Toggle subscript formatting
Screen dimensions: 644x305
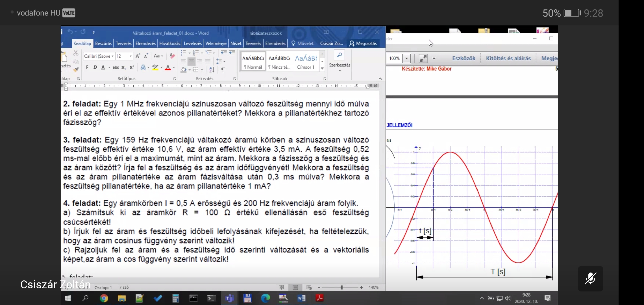(x=124, y=67)
